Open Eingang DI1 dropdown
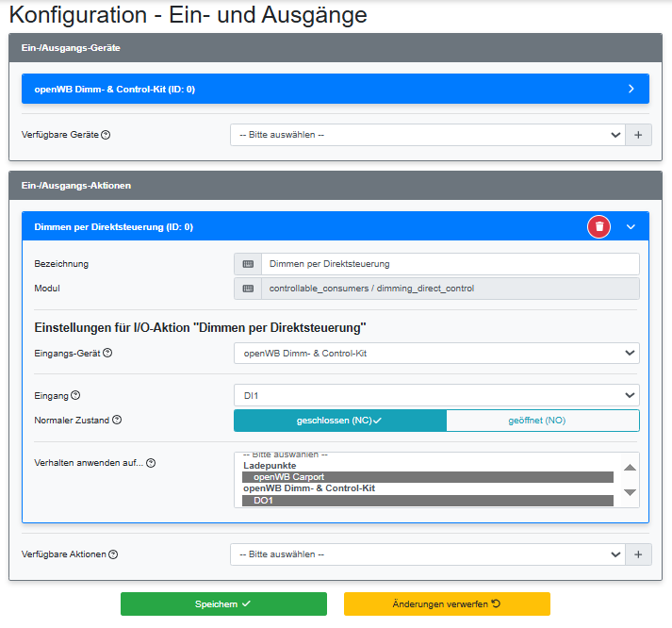Viewport: 672px width, 628px height. [x=436, y=395]
